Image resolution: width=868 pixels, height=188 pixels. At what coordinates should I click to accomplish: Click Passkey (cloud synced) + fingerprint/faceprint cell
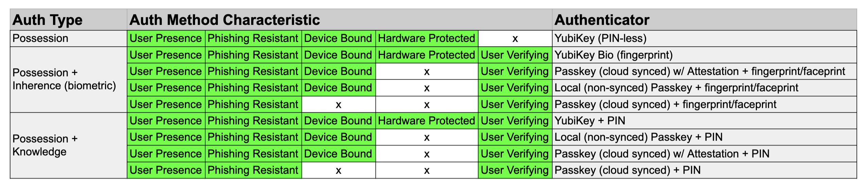tap(665, 105)
